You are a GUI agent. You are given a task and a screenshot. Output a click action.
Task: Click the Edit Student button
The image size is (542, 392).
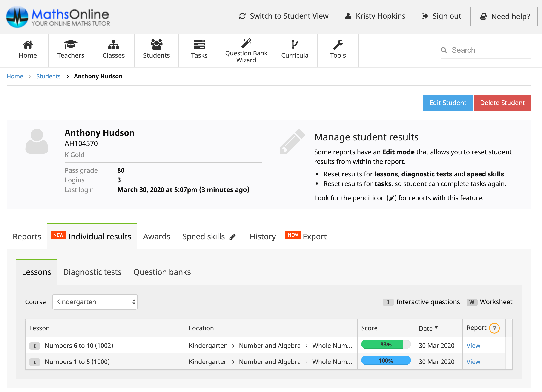pyautogui.click(x=447, y=103)
